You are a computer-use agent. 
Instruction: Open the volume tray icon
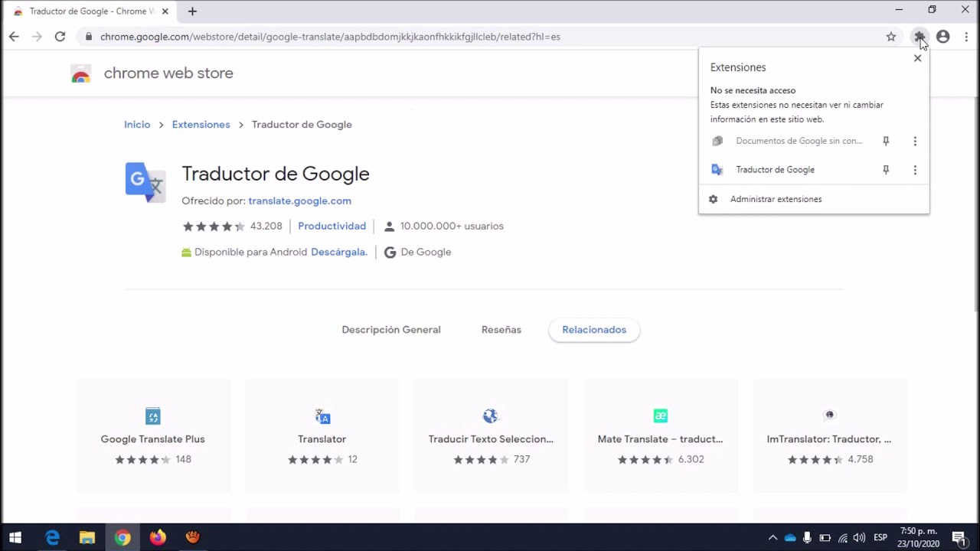[x=859, y=538]
